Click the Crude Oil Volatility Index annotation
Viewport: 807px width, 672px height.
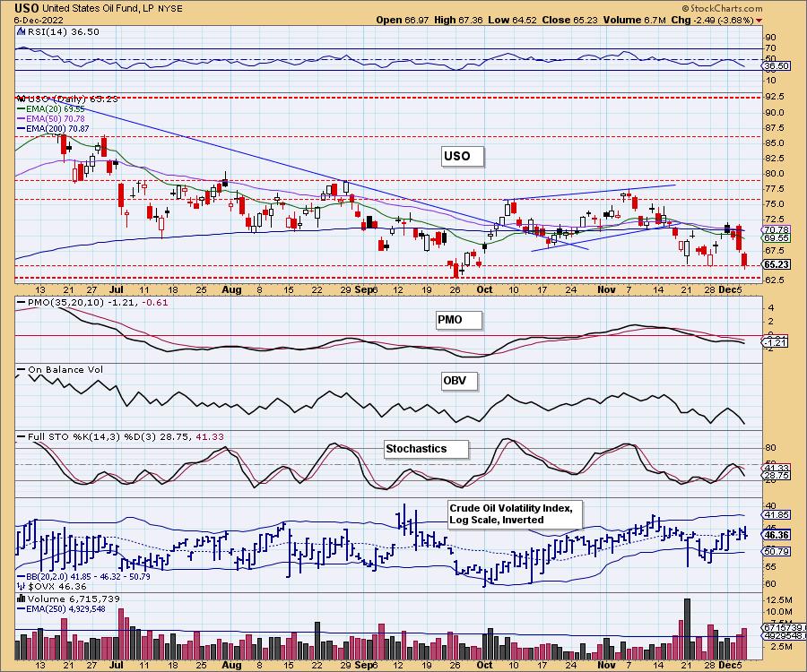[x=515, y=514]
